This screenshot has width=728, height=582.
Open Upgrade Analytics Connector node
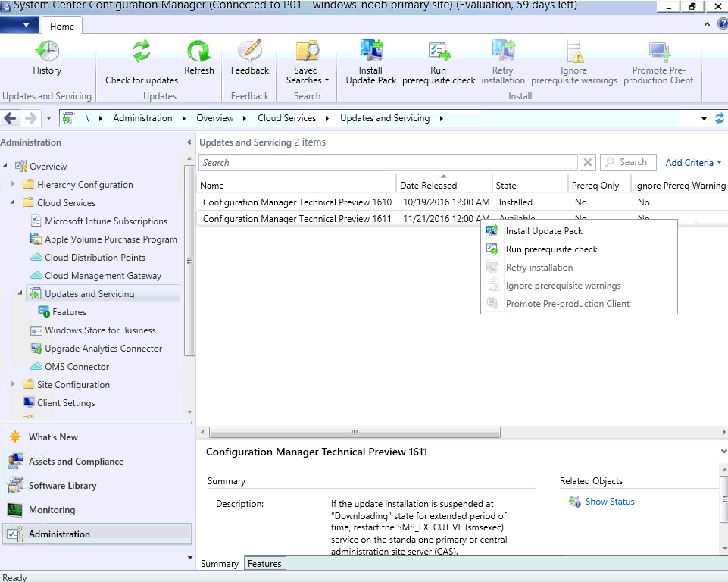pos(103,349)
